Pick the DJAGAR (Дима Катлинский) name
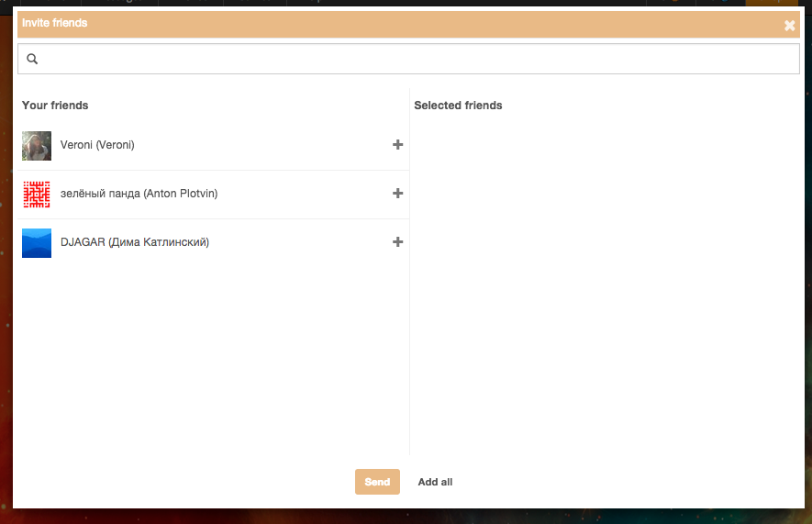This screenshot has height=524, width=812. click(x=135, y=242)
